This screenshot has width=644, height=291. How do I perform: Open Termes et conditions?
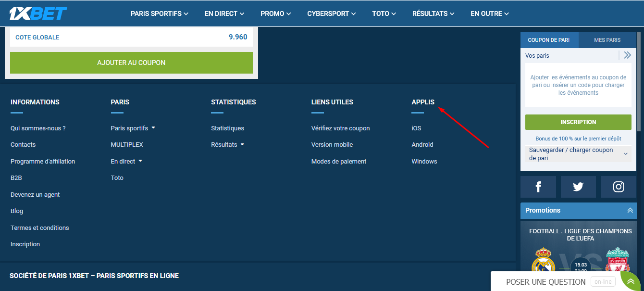(40, 228)
